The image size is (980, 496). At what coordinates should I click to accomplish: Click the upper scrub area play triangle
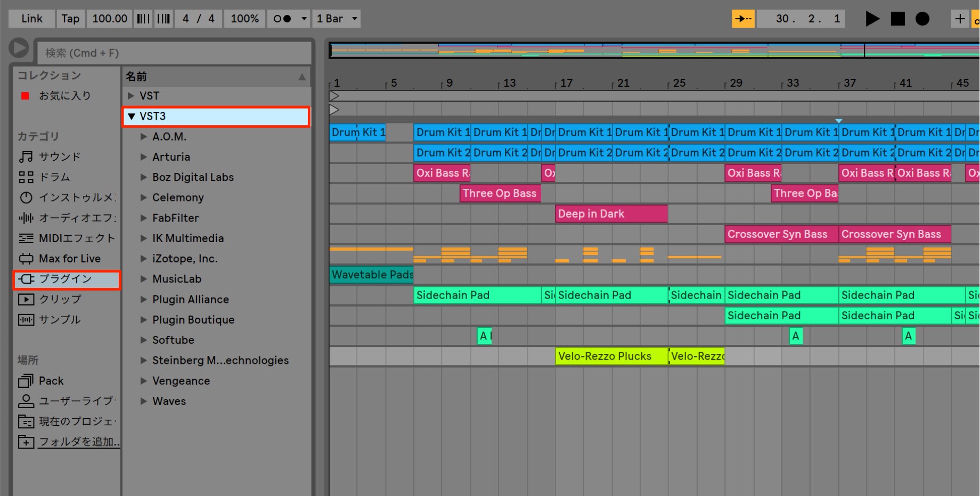click(334, 96)
